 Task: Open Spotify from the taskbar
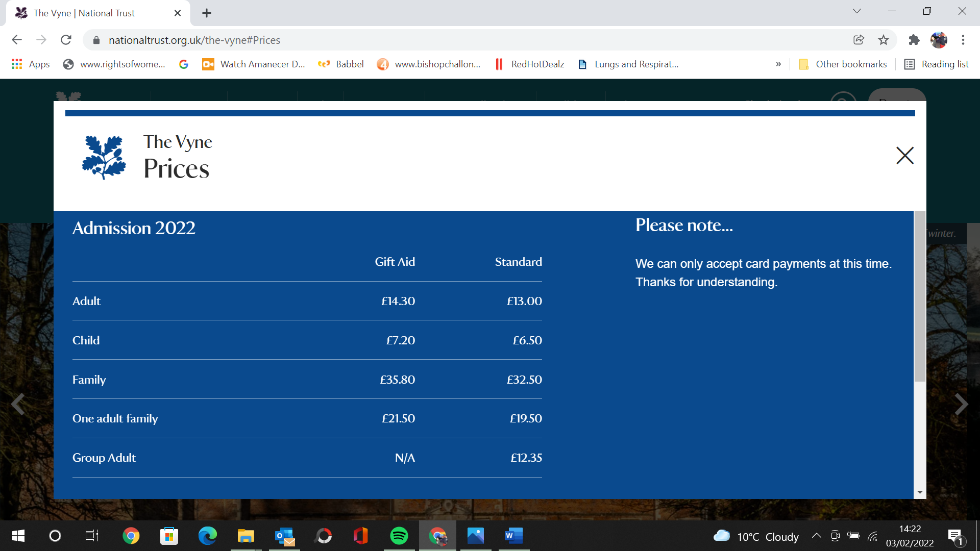[399, 536]
